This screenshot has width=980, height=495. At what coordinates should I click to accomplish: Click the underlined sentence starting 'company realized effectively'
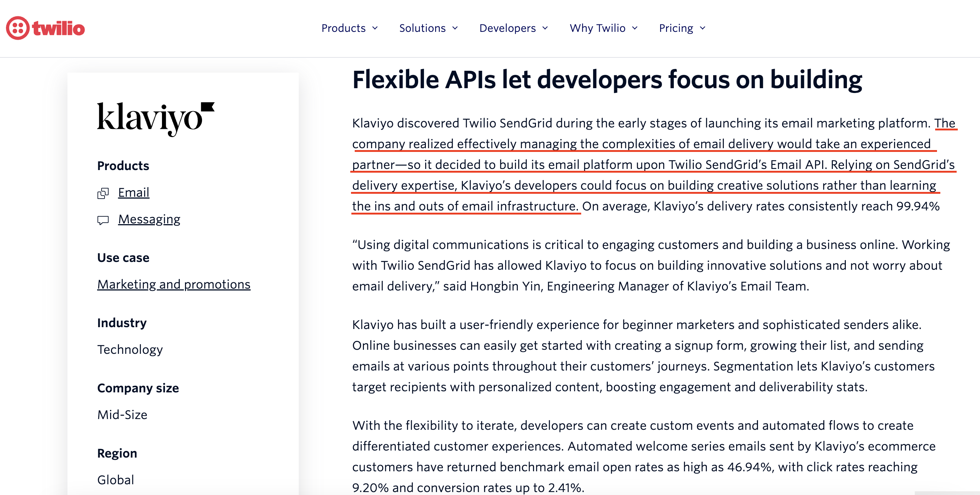tap(642, 144)
